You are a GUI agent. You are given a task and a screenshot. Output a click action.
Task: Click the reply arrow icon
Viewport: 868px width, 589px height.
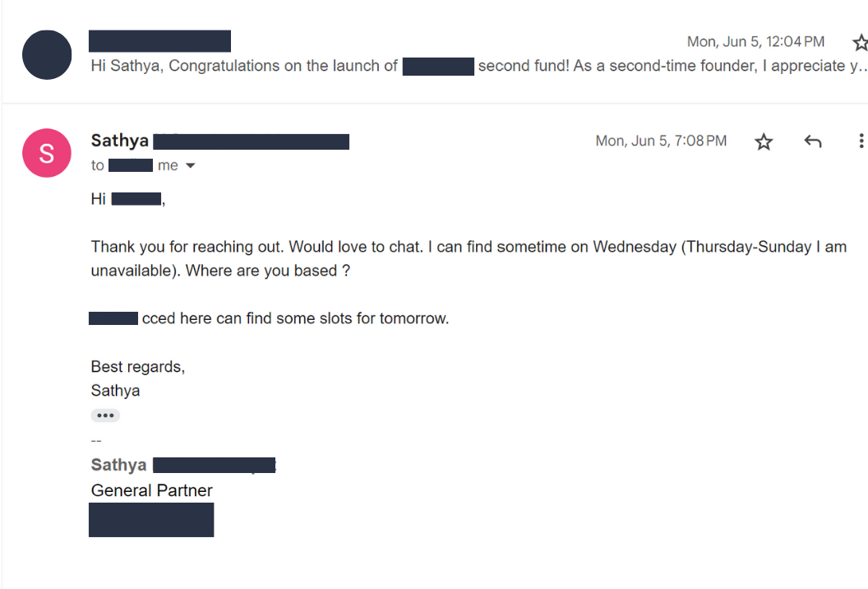[x=812, y=141]
